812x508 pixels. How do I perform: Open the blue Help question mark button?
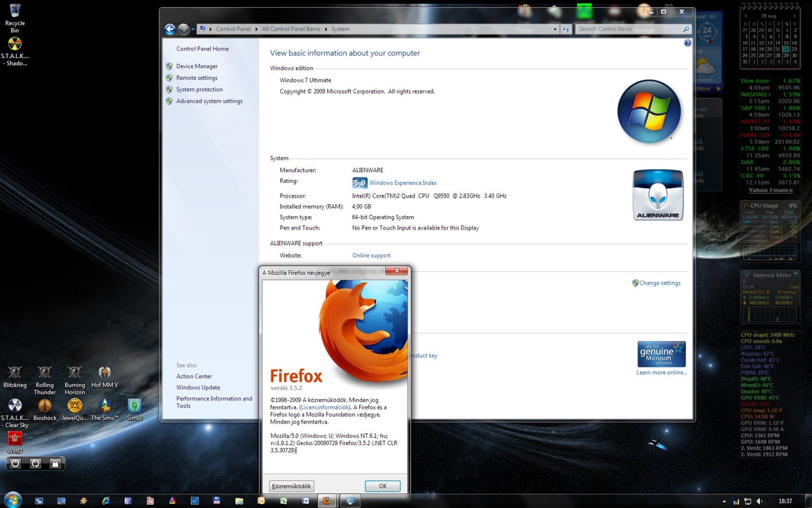[x=688, y=43]
